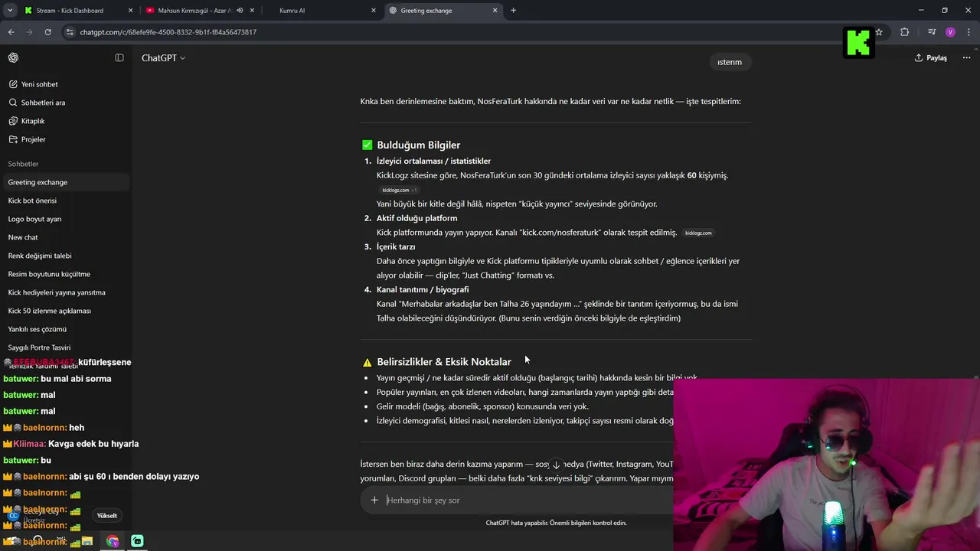Viewport: 980px width, 551px height.
Task: Open File Explorer from the taskbar
Action: pos(87,541)
